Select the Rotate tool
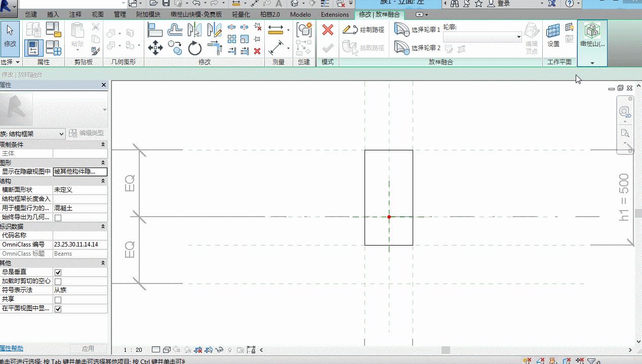The width and height of the screenshot is (642, 364). 195,48
